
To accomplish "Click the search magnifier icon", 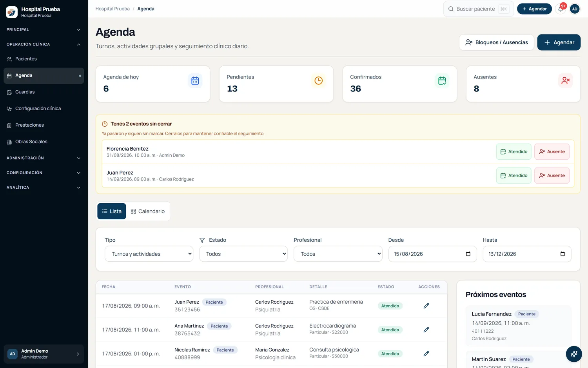I will (451, 9).
